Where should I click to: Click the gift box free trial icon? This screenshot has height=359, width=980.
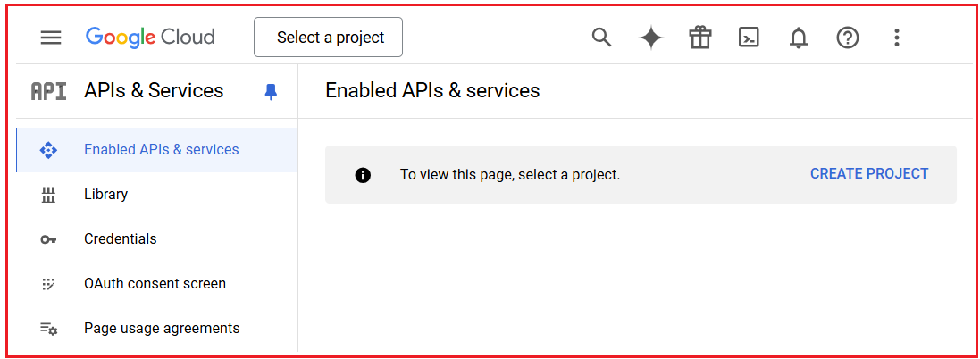[700, 38]
